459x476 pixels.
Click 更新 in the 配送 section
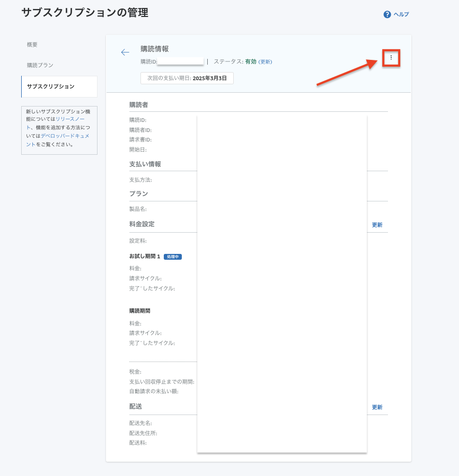tap(377, 407)
